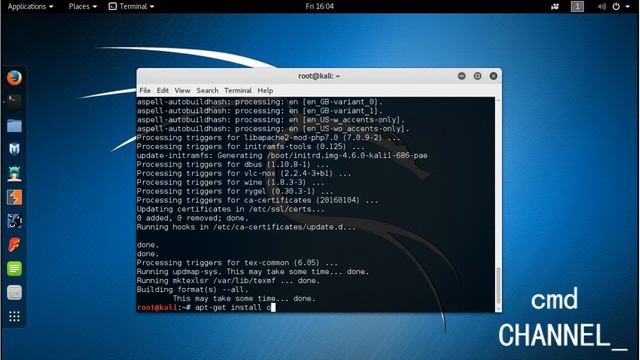Open the BeEF icon in the dock
This screenshot has width=640, height=360.
click(x=14, y=221)
